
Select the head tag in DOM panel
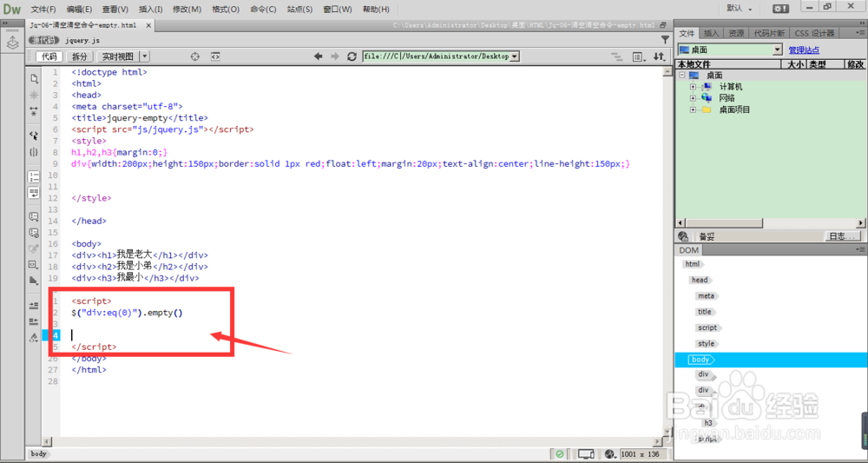[700, 281]
